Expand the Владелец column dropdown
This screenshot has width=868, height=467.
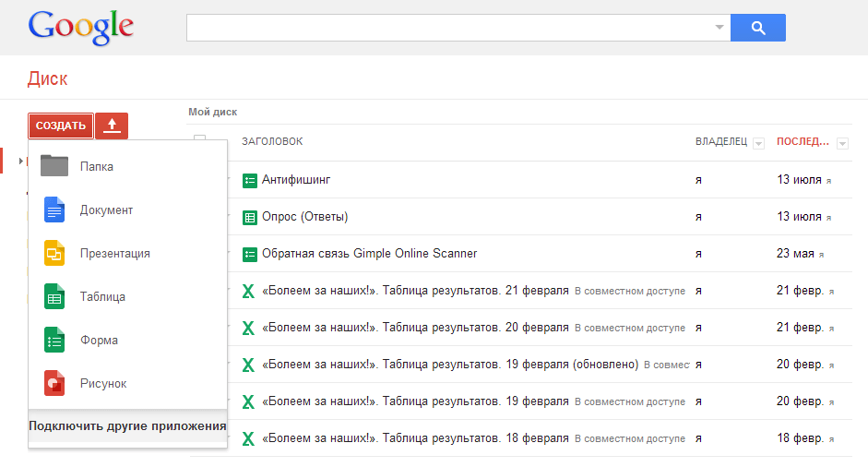tap(758, 143)
